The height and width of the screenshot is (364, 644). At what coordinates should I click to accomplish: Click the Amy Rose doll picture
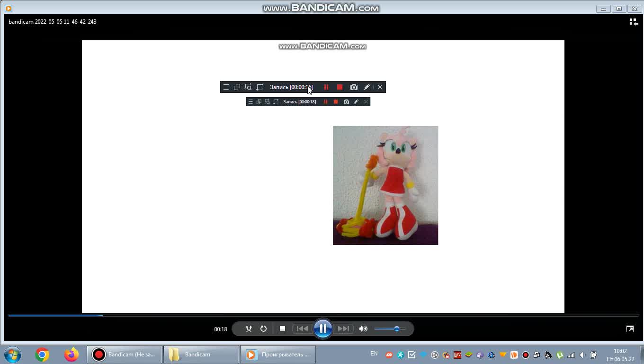click(x=385, y=185)
